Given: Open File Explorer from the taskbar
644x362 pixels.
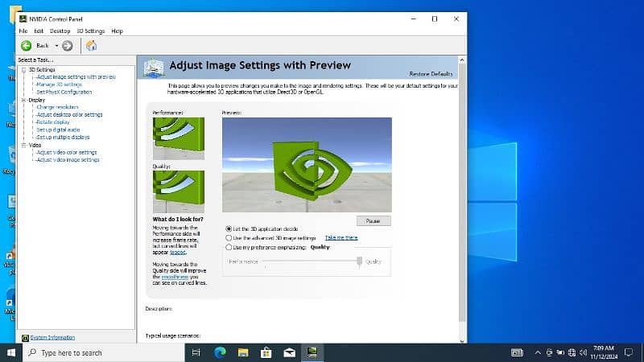Looking at the screenshot, I should tap(242, 352).
